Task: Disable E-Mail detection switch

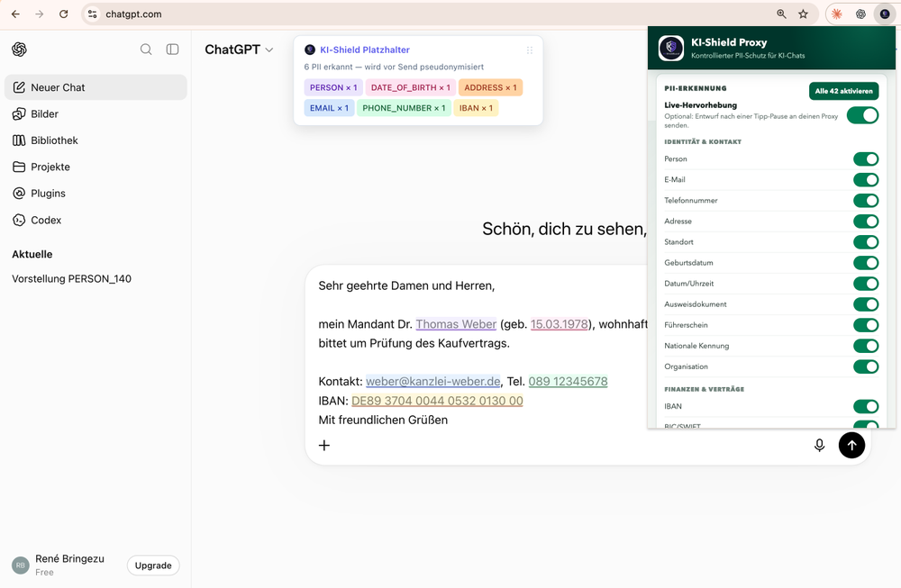Action: click(866, 180)
